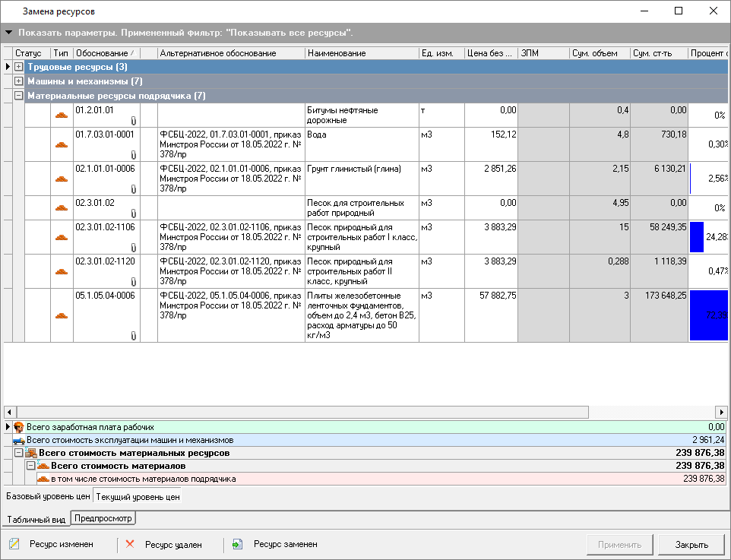
Task: Click the Ресурс заменен legend icon
Action: pyautogui.click(x=238, y=544)
